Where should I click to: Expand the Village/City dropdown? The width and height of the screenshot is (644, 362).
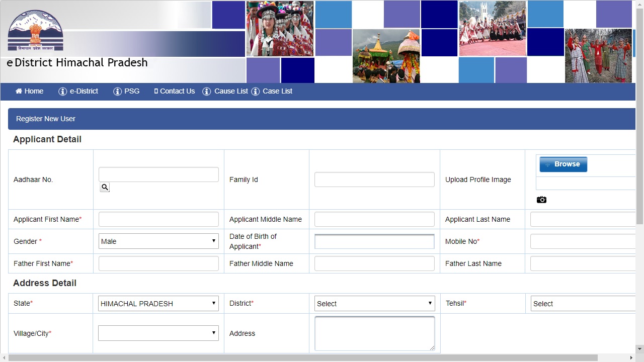pyautogui.click(x=158, y=333)
